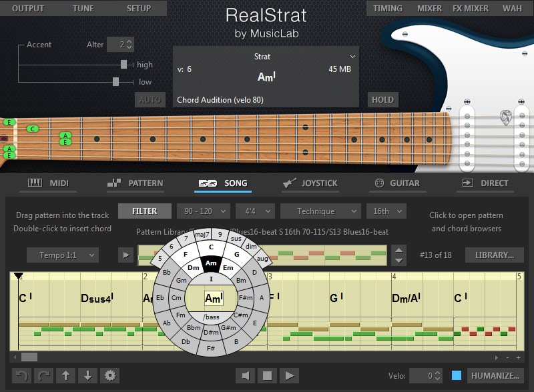Open the OUTPUT panel

(28, 8)
